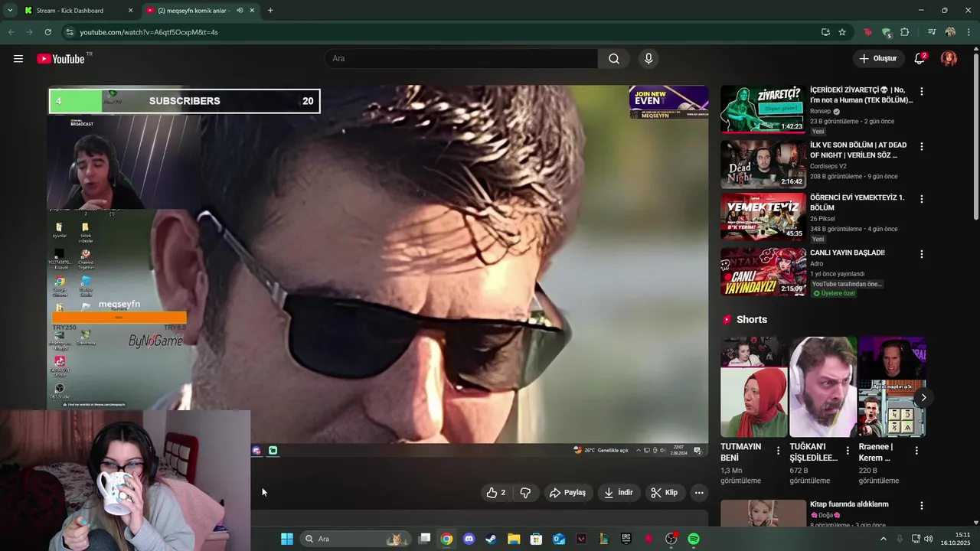
Task: Open the Chrome extensions puzzle icon
Action: pos(905,32)
